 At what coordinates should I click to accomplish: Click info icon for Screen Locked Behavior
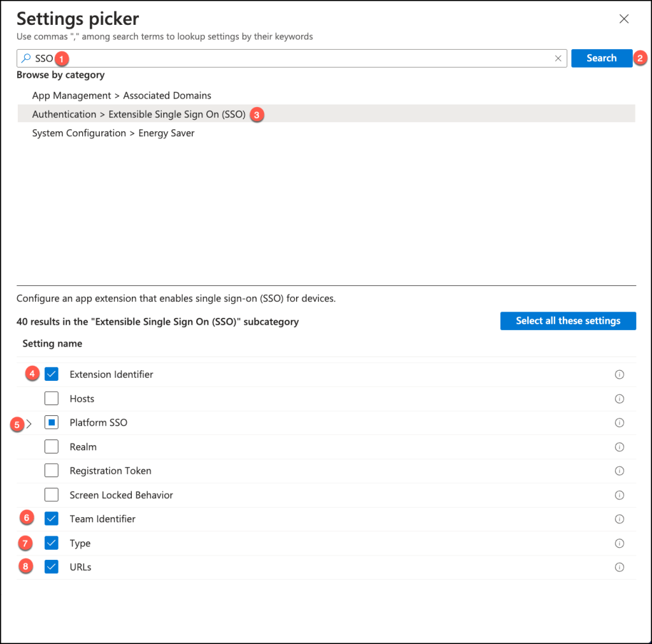coord(619,495)
